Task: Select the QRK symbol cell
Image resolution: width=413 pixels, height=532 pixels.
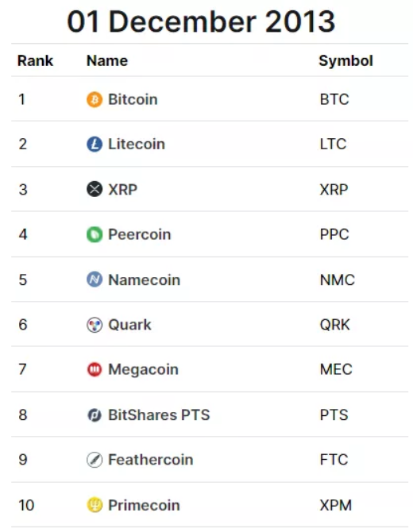Action: click(x=334, y=325)
